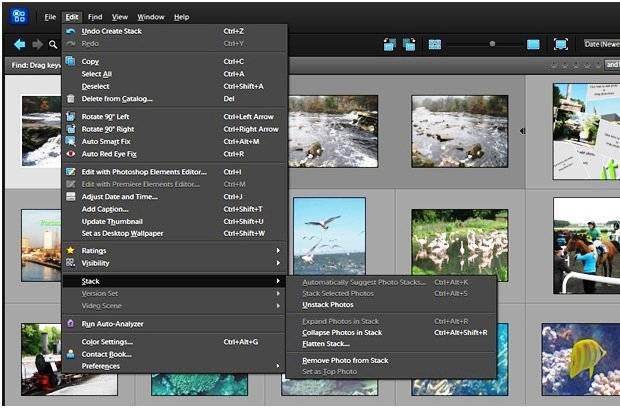Click the Auto Red Eye Fix eye icon
Viewport: 620px width, 408px height.
[x=70, y=154]
